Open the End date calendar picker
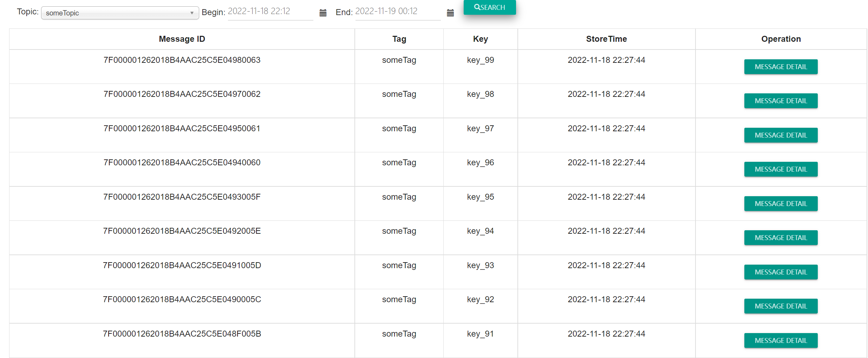Screen dimensions: 868x358 tap(450, 13)
